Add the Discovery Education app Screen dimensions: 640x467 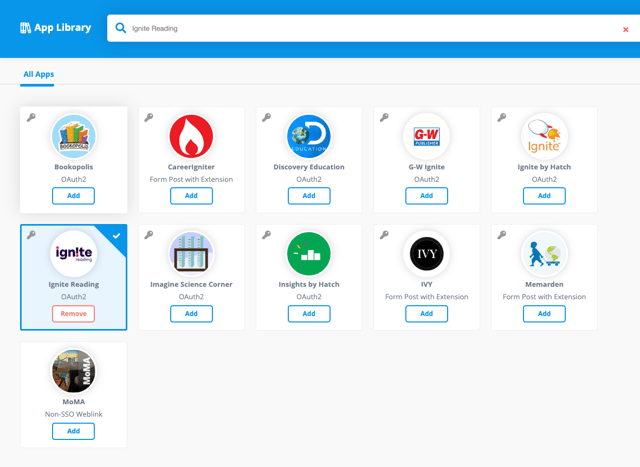click(309, 196)
